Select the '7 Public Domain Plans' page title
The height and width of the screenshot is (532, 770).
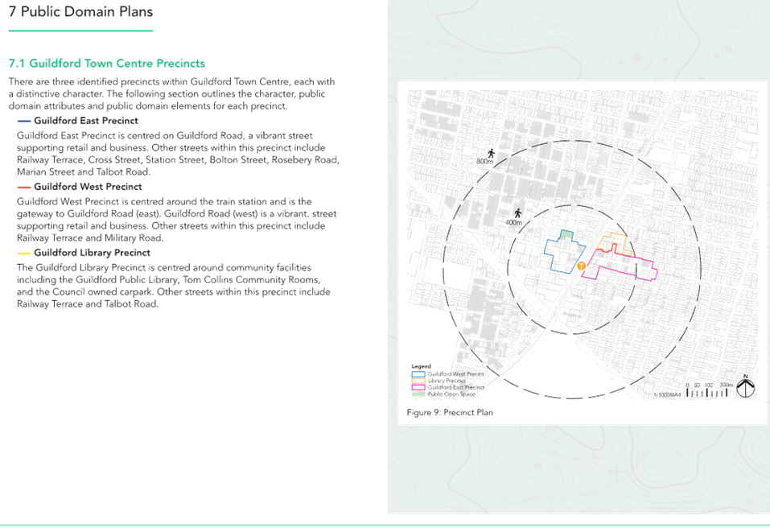coord(80,12)
